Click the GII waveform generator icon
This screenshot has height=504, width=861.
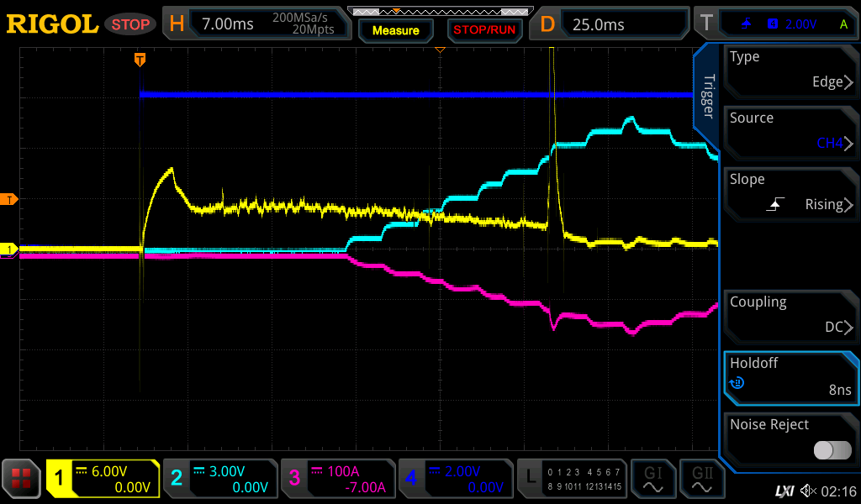tap(702, 479)
